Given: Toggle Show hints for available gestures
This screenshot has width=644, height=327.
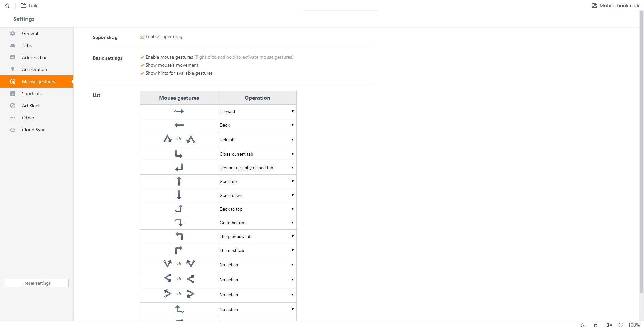Looking at the screenshot, I should tap(142, 73).
